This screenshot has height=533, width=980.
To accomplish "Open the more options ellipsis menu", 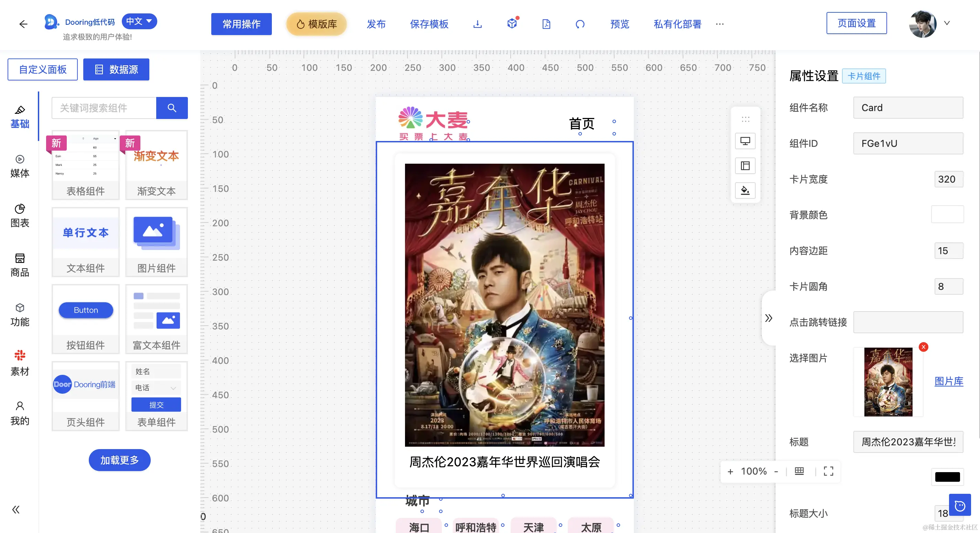I will 720,24.
